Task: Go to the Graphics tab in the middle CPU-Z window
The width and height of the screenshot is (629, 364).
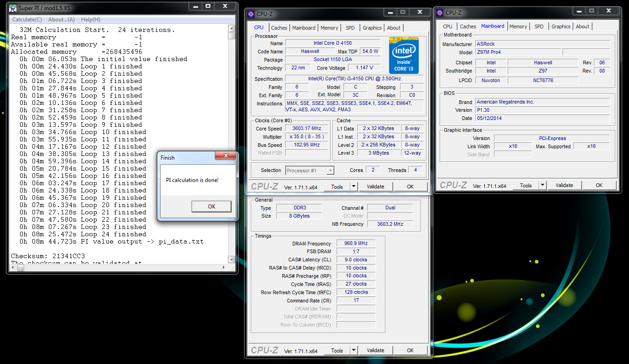Action: (x=372, y=28)
